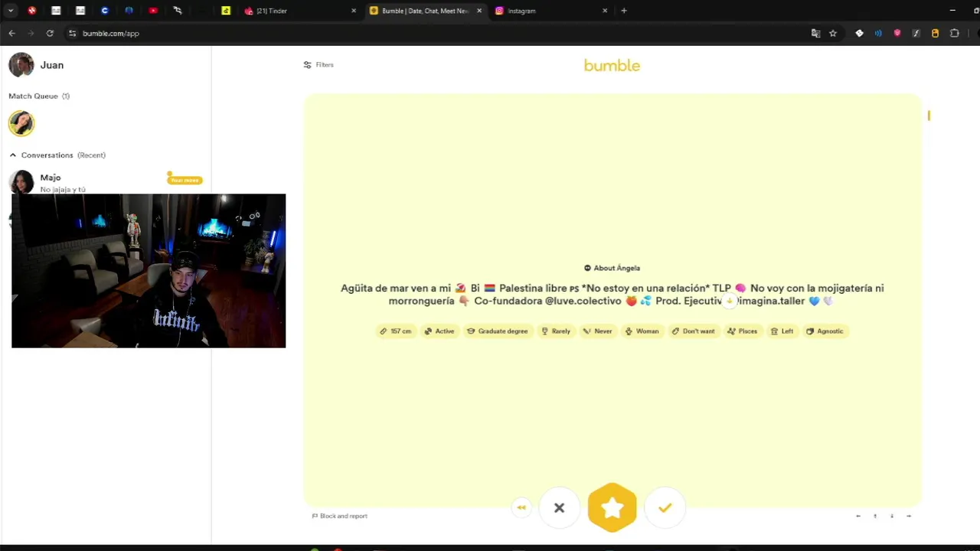The height and width of the screenshot is (551, 980).
Task: Click the Left politics badge
Action: (x=782, y=331)
